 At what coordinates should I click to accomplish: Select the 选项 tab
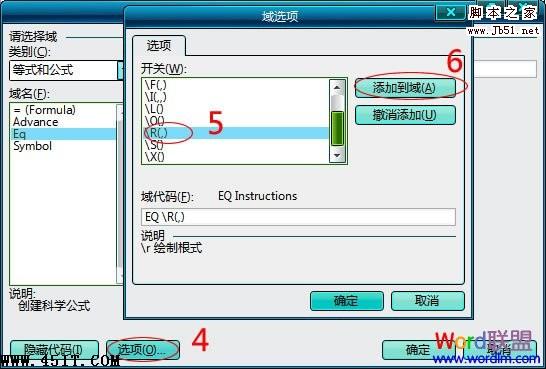[x=159, y=46]
